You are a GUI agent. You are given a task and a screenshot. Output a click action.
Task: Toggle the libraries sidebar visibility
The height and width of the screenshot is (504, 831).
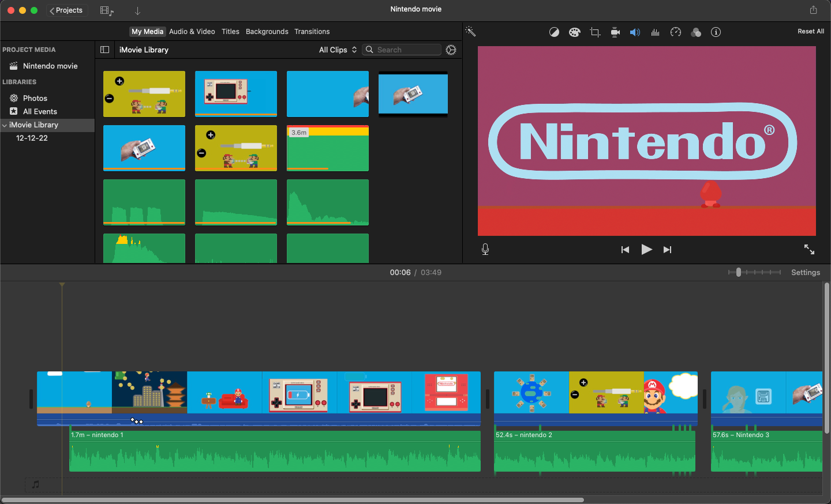coord(104,50)
